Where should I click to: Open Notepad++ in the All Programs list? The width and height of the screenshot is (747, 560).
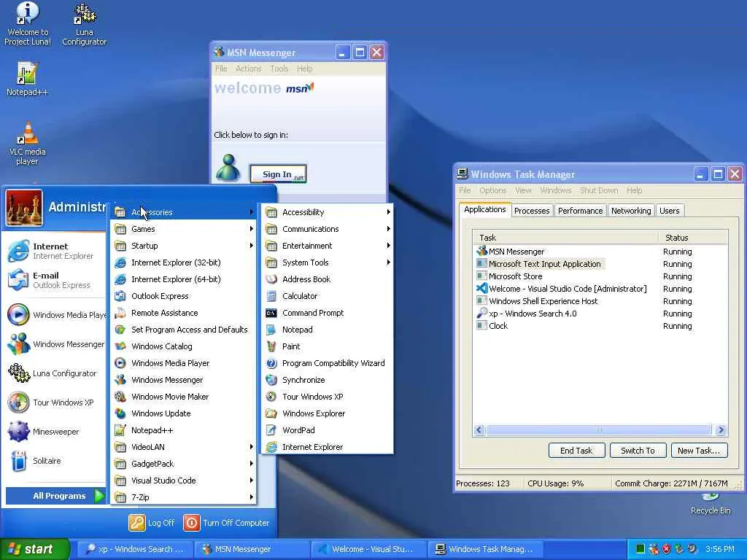click(183, 430)
